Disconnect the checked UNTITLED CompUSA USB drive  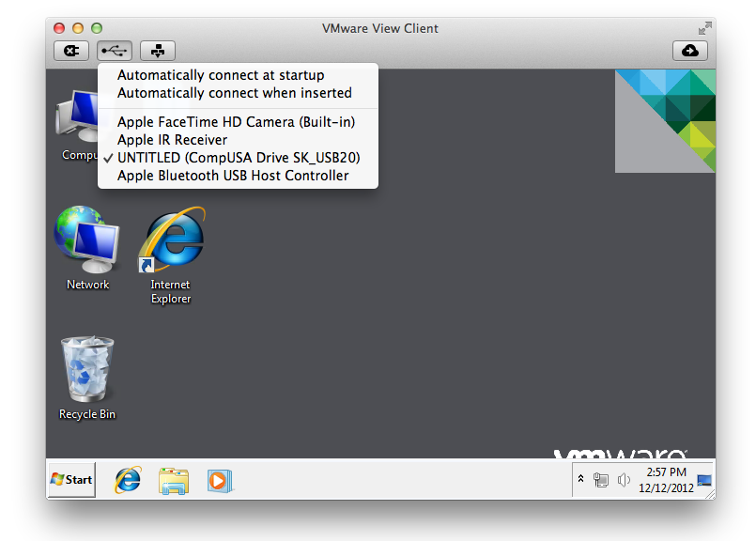point(239,158)
